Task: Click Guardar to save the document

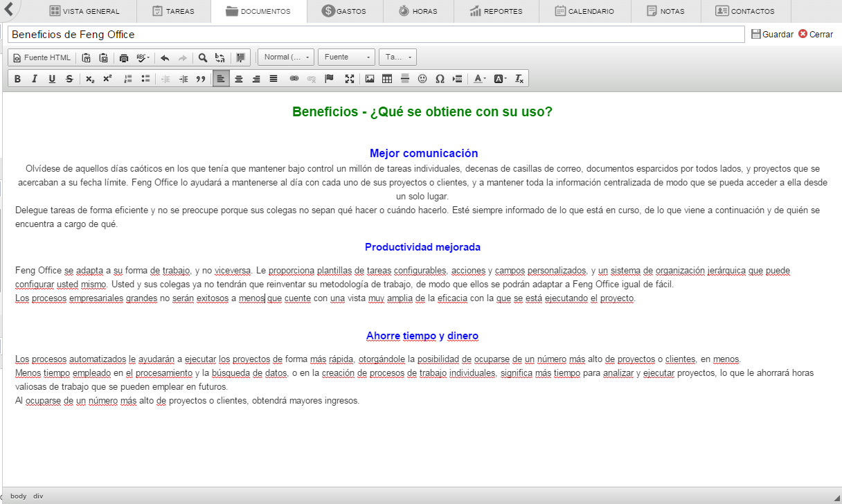Action: coord(772,34)
